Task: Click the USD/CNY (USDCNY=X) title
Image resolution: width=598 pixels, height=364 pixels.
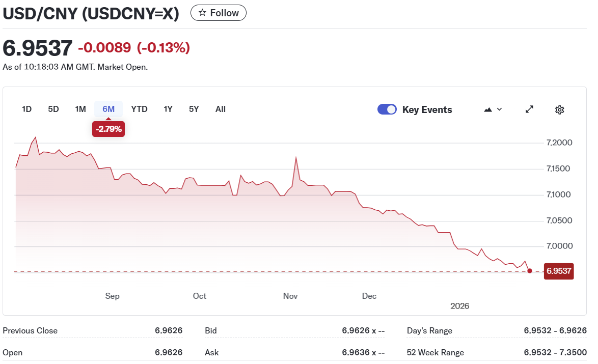Action: pos(91,14)
